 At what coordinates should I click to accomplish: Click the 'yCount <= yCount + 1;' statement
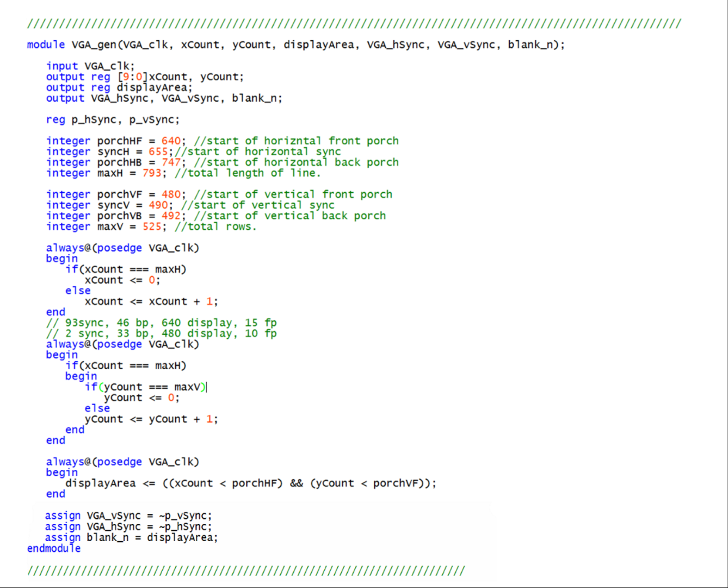pyautogui.click(x=151, y=419)
